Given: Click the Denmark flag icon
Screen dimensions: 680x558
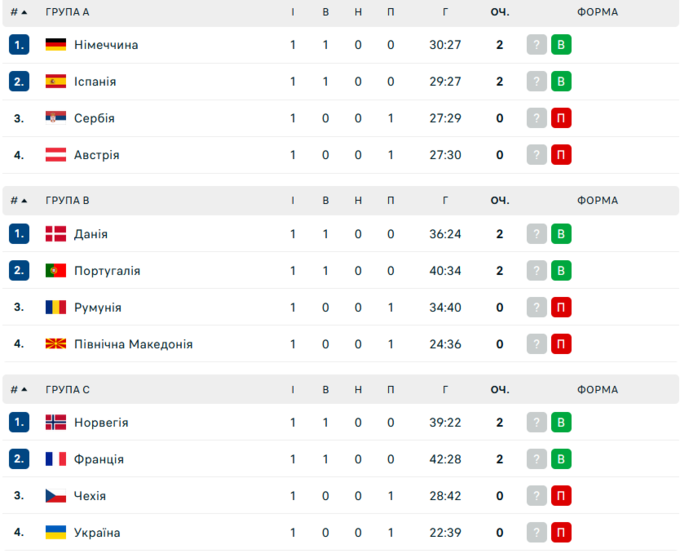Looking at the screenshot, I should (56, 234).
